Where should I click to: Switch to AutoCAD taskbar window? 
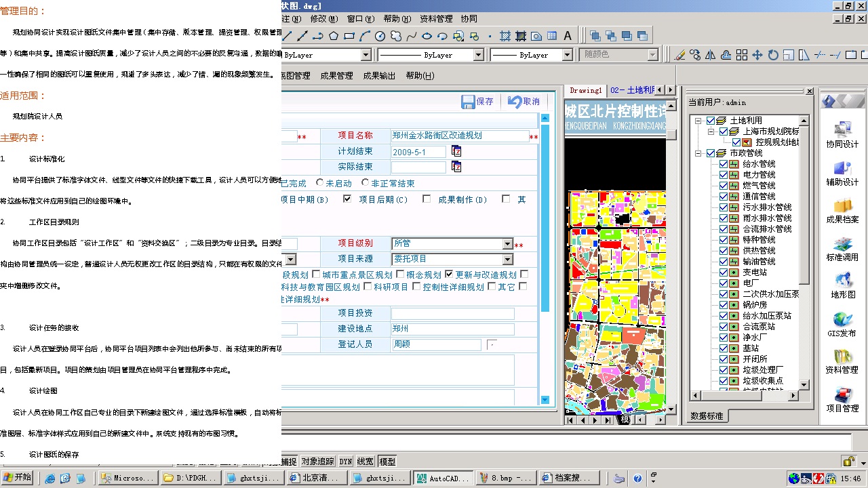tap(443, 479)
